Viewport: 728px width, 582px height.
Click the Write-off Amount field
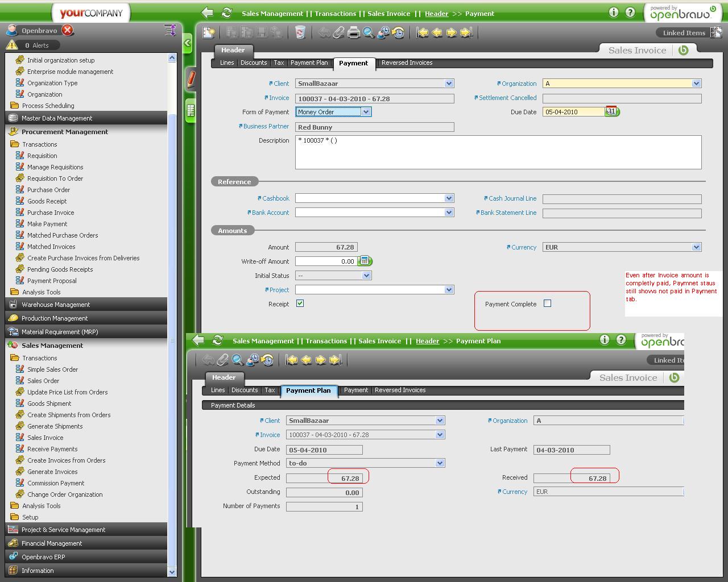coord(326,261)
